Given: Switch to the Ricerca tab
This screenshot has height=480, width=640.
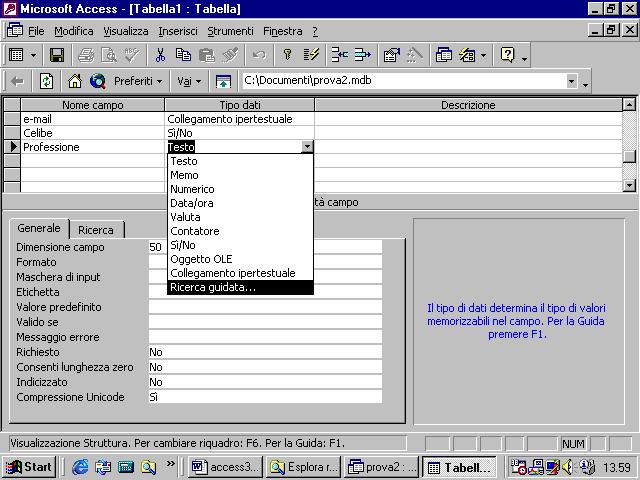Looking at the screenshot, I should point(96,230).
